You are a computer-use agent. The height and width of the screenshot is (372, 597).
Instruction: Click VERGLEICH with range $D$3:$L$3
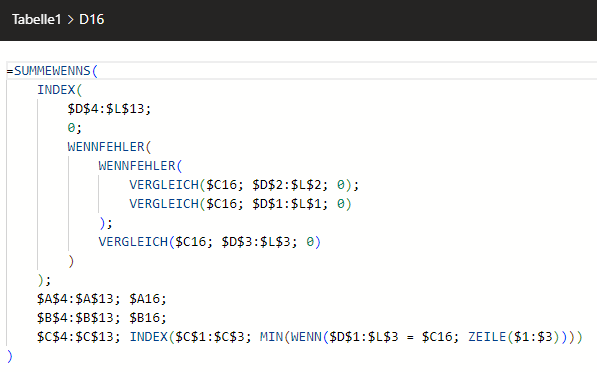click(x=133, y=242)
